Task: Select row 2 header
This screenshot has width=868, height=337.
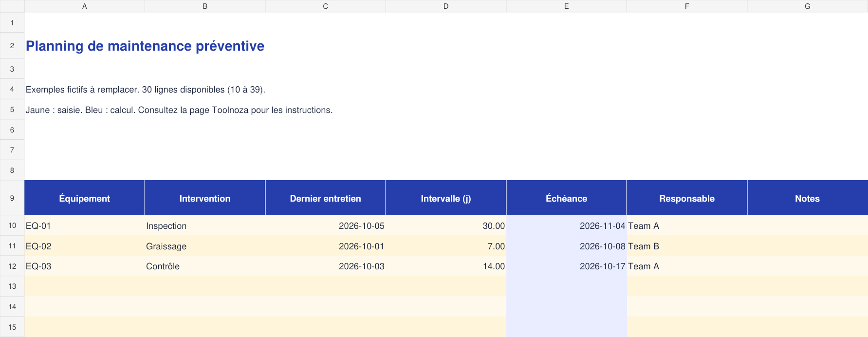Action: (12, 46)
